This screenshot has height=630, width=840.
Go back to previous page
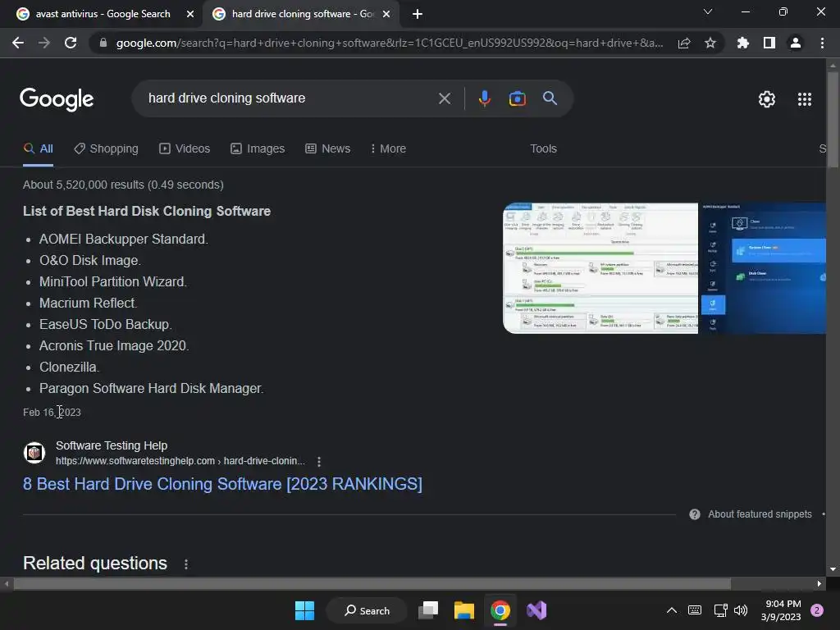click(18, 43)
